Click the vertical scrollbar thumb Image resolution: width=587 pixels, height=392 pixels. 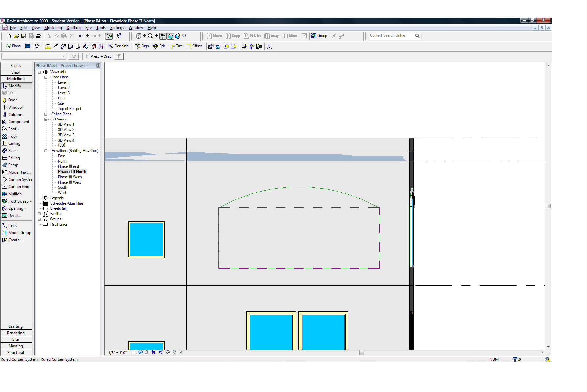coord(548,206)
